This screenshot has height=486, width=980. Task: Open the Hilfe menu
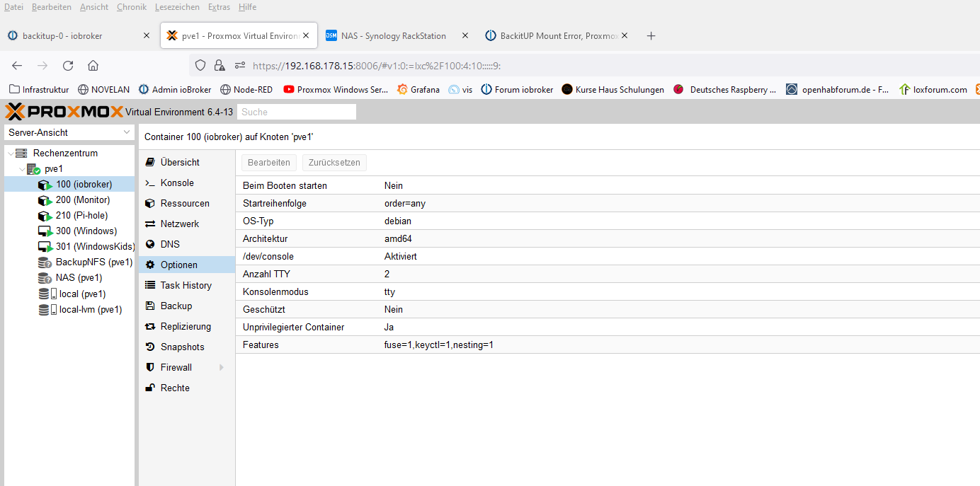247,7
